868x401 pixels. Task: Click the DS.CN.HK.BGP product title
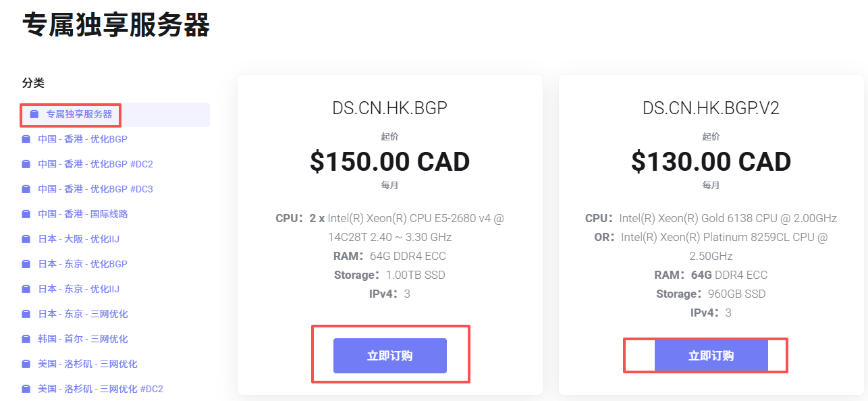coord(390,108)
